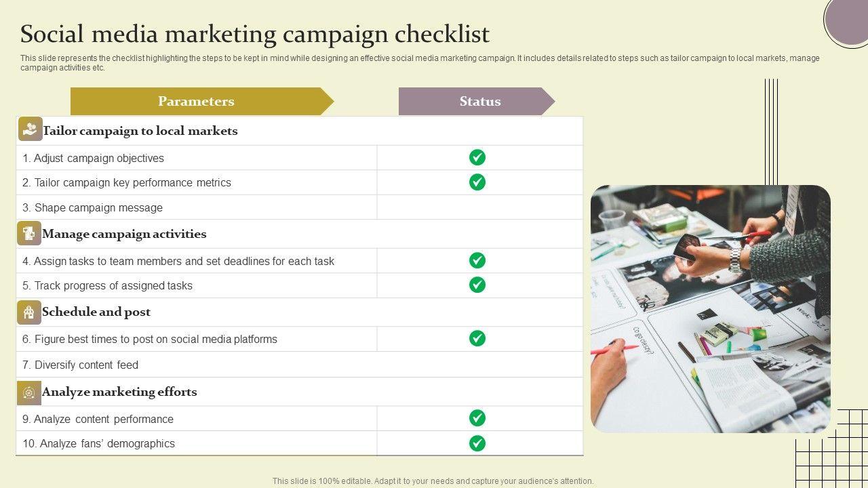The image size is (868, 488).
Task: Click the empty status cell for Shape campaign message
Action: point(479,207)
